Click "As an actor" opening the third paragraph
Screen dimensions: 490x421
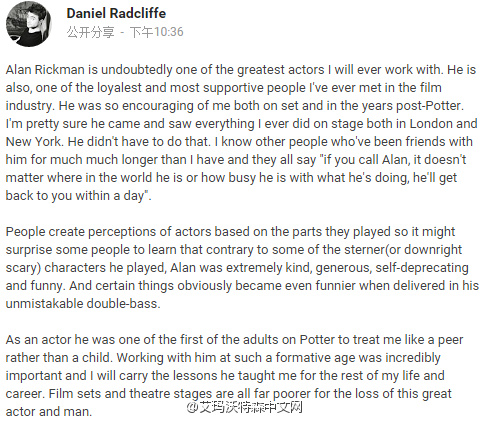pos(39,340)
